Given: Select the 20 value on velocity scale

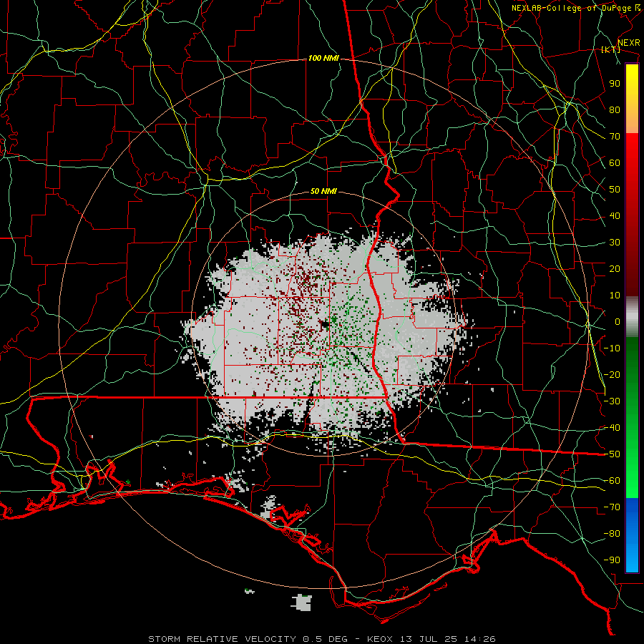Looking at the screenshot, I should (615, 269).
